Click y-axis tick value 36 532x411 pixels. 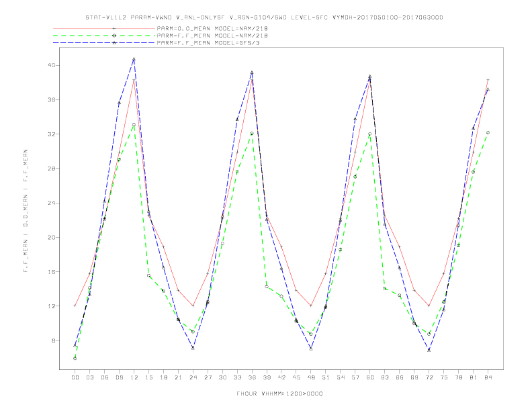(x=52, y=99)
